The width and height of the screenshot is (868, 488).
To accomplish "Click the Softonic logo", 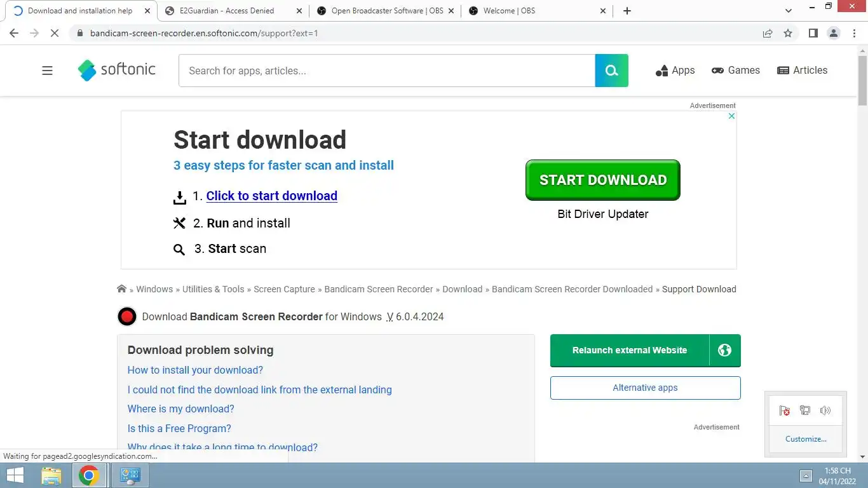I will [x=117, y=70].
